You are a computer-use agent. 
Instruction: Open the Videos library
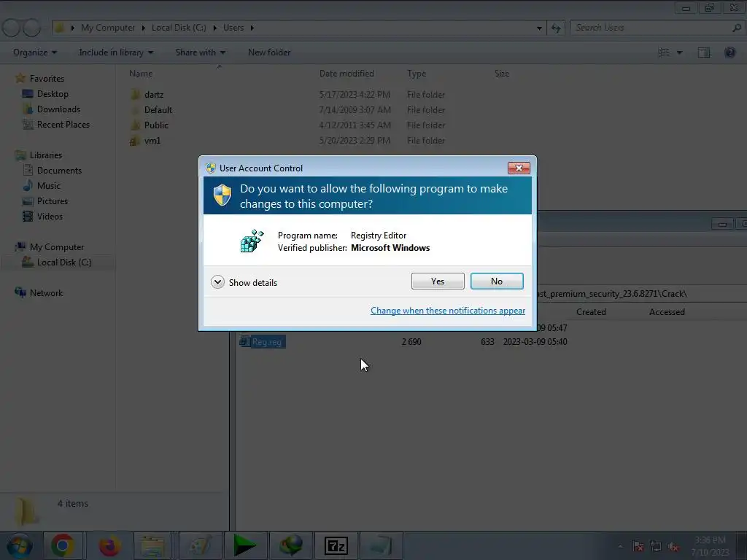pos(50,216)
